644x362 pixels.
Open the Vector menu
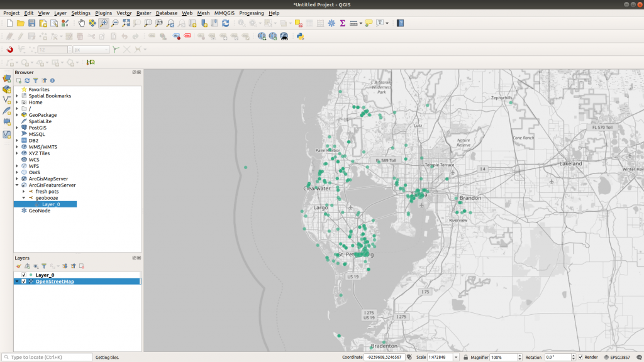(124, 13)
